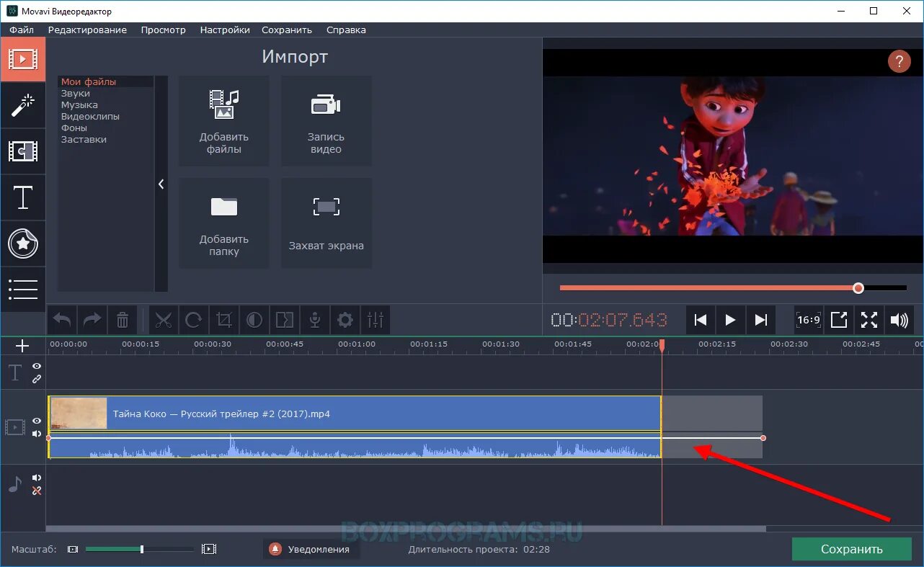Open the Редактирование menu

click(x=87, y=30)
